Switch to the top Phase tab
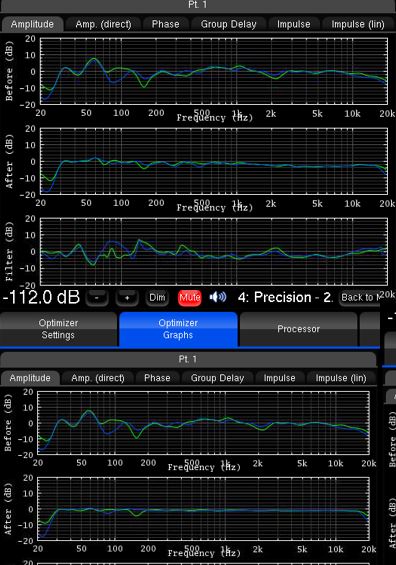Screen dimensions: 396x565 [165, 24]
